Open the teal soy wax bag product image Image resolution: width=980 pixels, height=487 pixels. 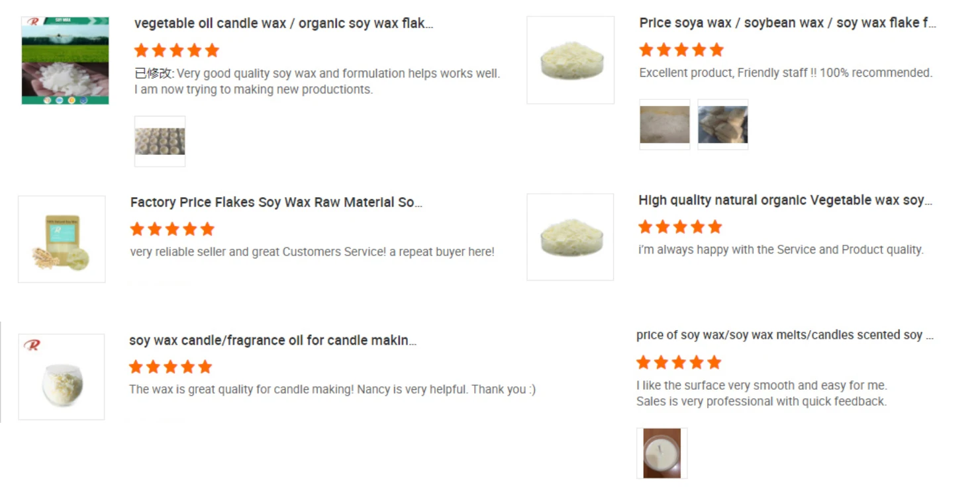click(x=62, y=239)
